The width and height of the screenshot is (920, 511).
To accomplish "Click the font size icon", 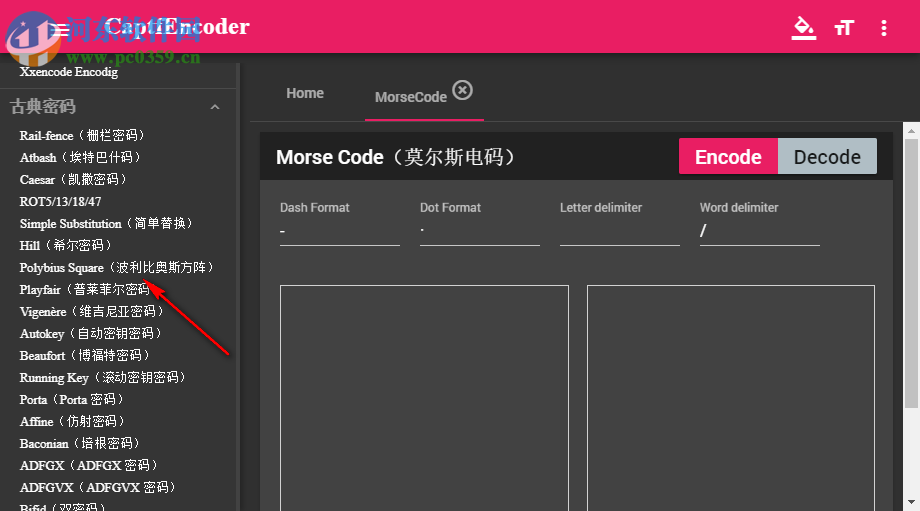I will click(x=844, y=28).
